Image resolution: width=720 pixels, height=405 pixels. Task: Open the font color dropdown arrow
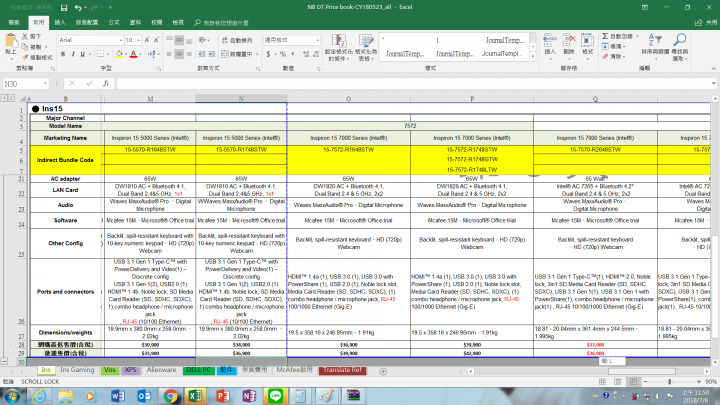click(141, 54)
